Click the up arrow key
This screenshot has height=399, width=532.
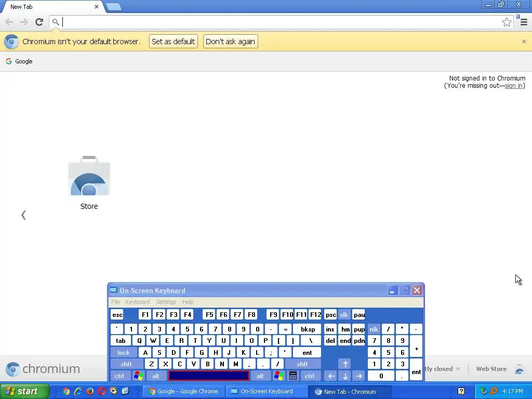pyautogui.click(x=345, y=364)
